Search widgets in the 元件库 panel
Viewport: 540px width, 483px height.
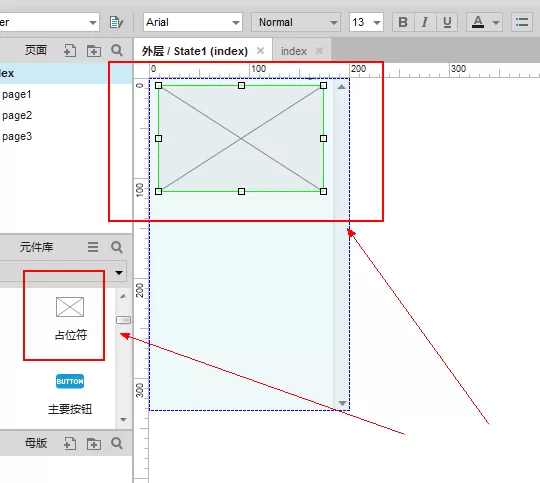point(117,247)
